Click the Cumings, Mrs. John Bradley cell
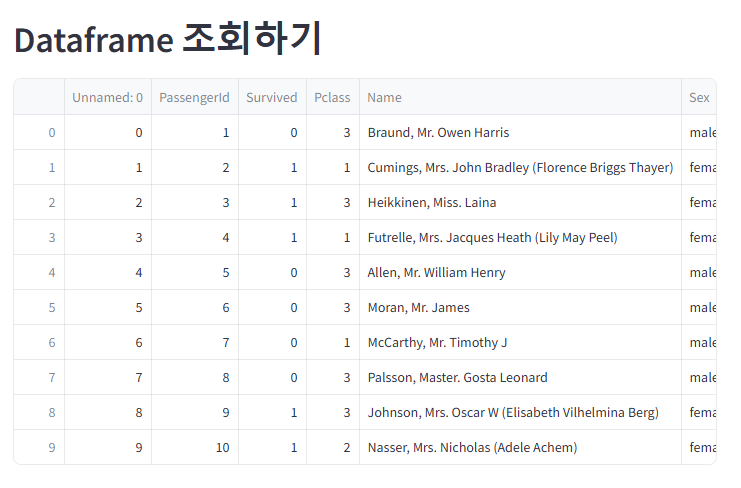This screenshot has width=741, height=488. pyautogui.click(x=520, y=167)
